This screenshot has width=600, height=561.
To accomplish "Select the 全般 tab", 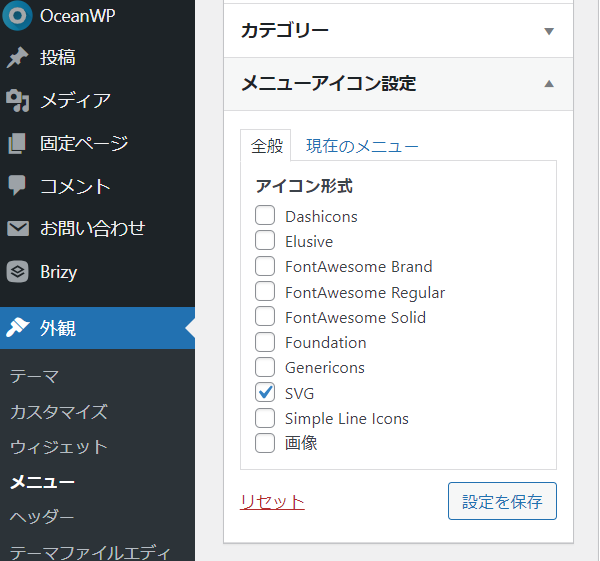I will tap(266, 146).
